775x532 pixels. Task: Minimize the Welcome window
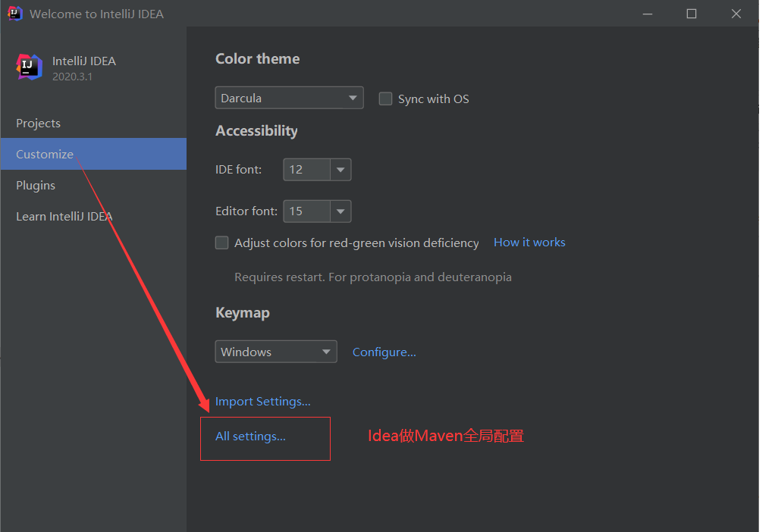tap(647, 14)
